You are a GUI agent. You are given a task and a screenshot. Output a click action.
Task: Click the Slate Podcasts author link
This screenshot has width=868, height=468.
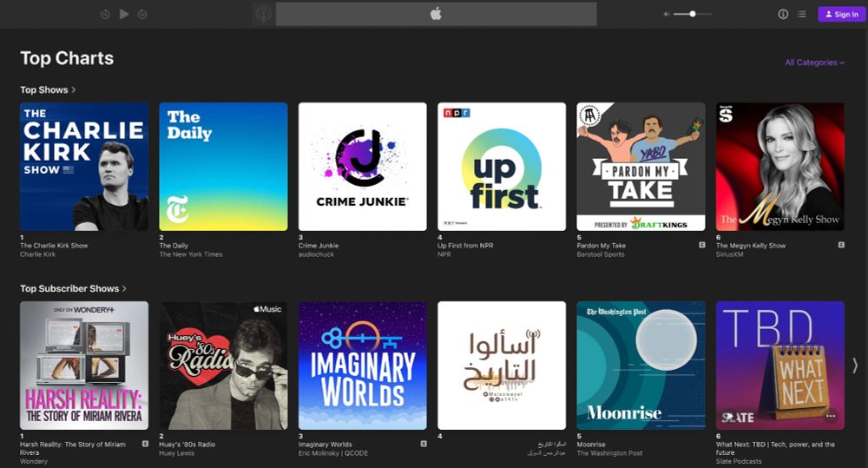point(739,461)
